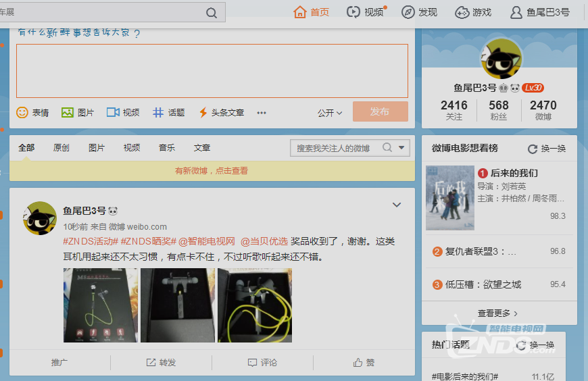Screen dimensions: 588x381
Task: Add a picture with 图片 icon
Action: click(x=67, y=112)
